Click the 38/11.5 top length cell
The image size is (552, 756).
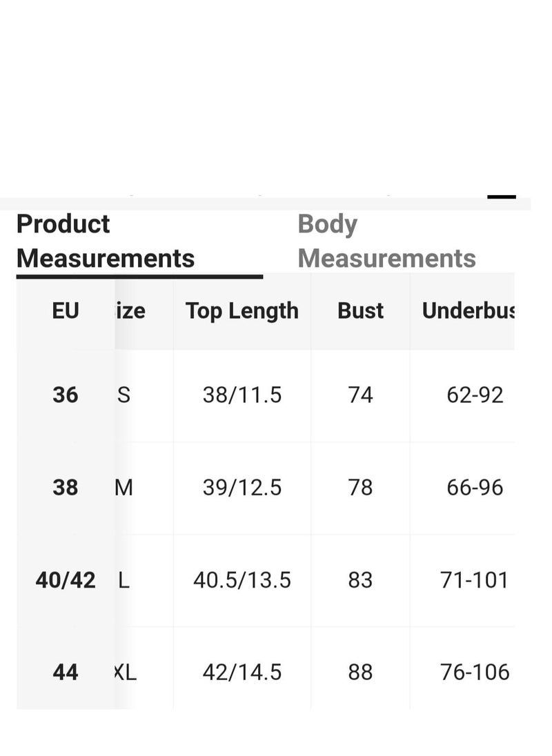pos(242,395)
